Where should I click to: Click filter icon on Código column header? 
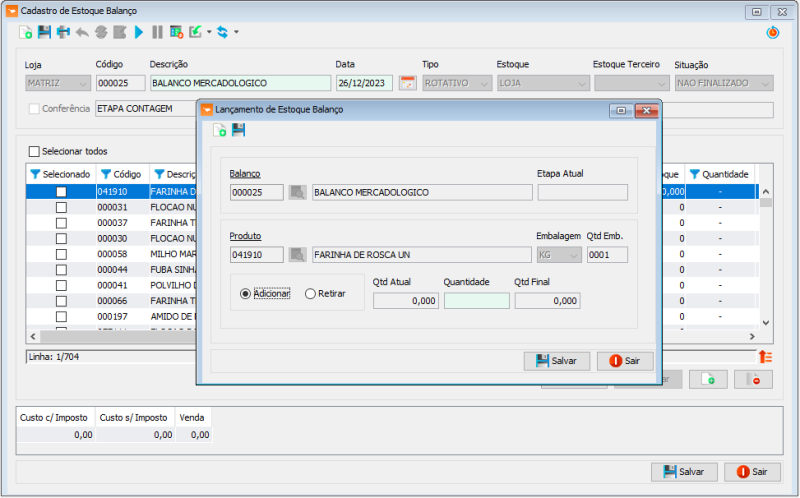[x=106, y=175]
